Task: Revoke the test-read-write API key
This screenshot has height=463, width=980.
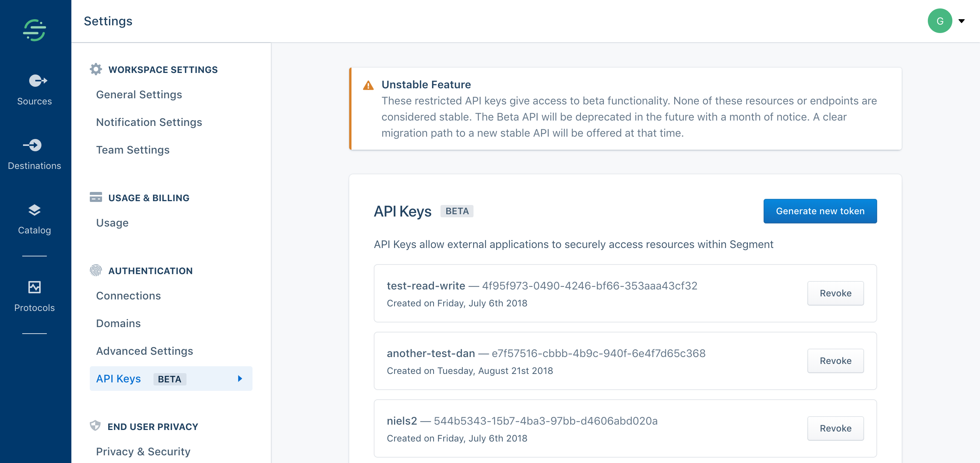Action: [835, 293]
